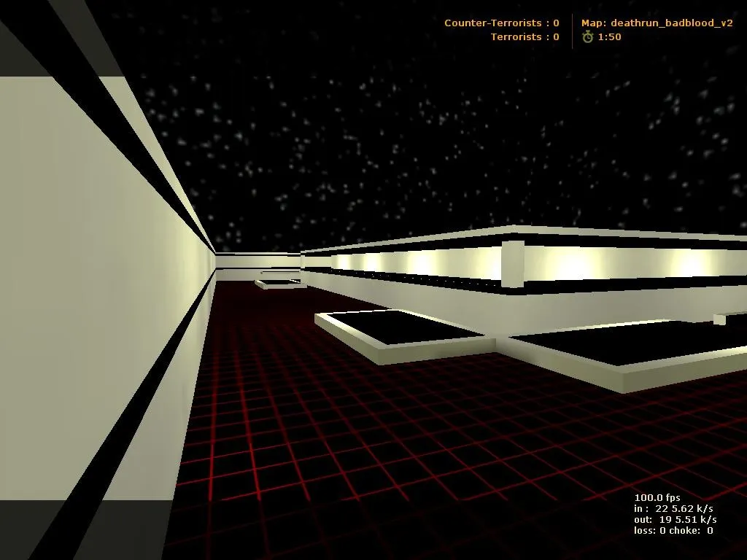Click the round timer stopwatch icon

[x=589, y=36]
